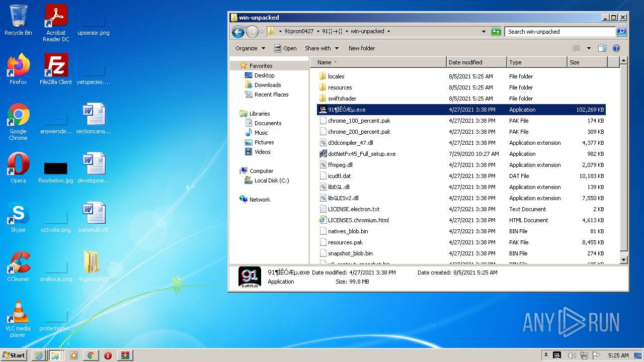The width and height of the screenshot is (644, 362).
Task: Select LICENSES.chromium.html file
Action: 461,220
